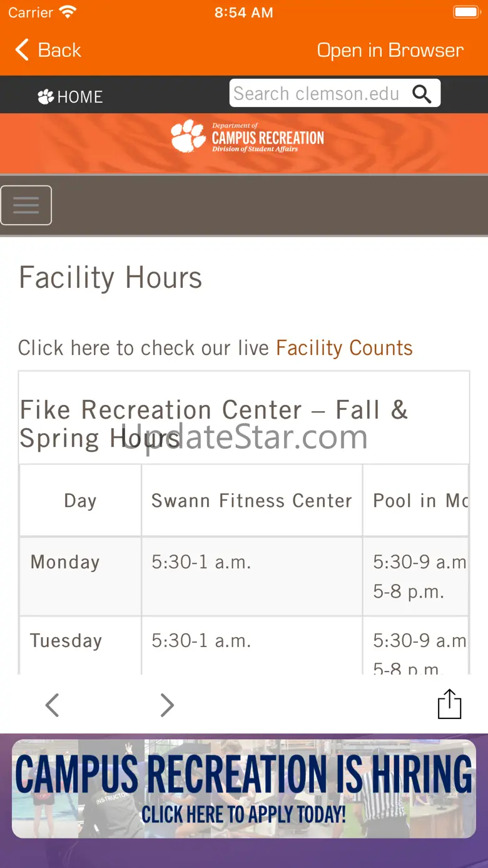Tap the Tuesday row label
Image resolution: width=488 pixels, height=868 pixels.
pyautogui.click(x=66, y=641)
